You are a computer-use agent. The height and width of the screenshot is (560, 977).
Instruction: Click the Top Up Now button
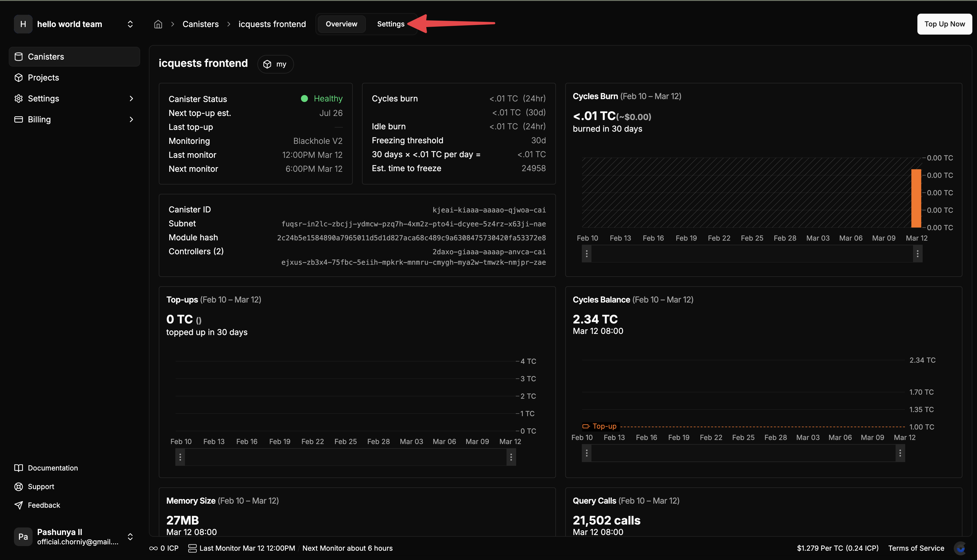(x=944, y=24)
